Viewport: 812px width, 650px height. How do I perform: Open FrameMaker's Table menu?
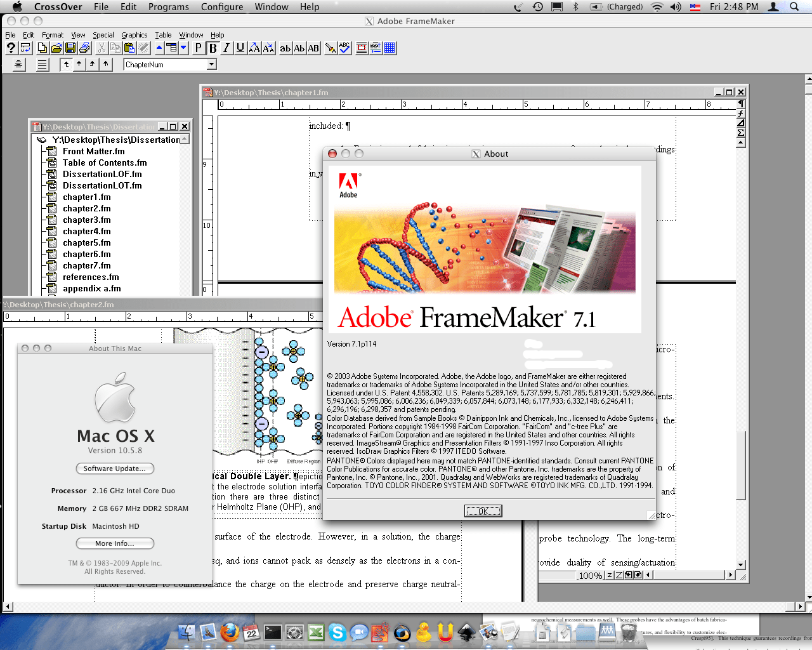coord(163,35)
